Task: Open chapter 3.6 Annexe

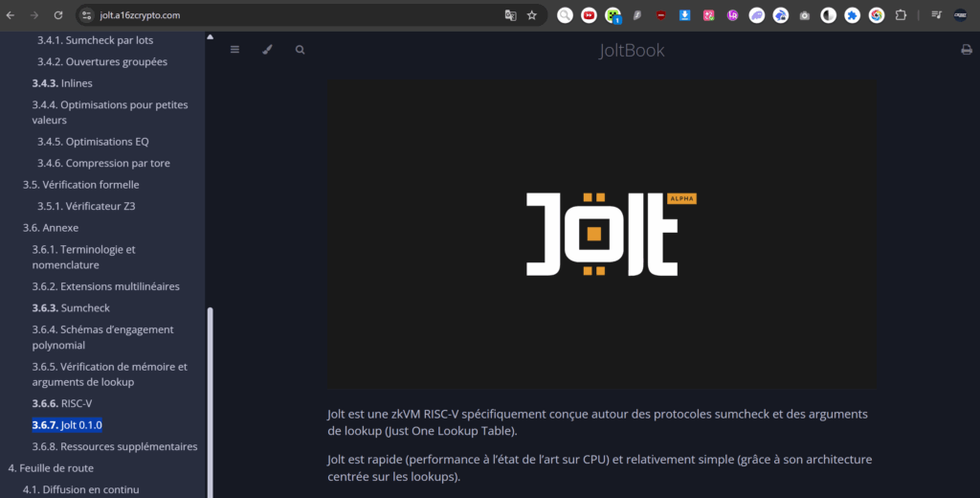Action: [51, 228]
